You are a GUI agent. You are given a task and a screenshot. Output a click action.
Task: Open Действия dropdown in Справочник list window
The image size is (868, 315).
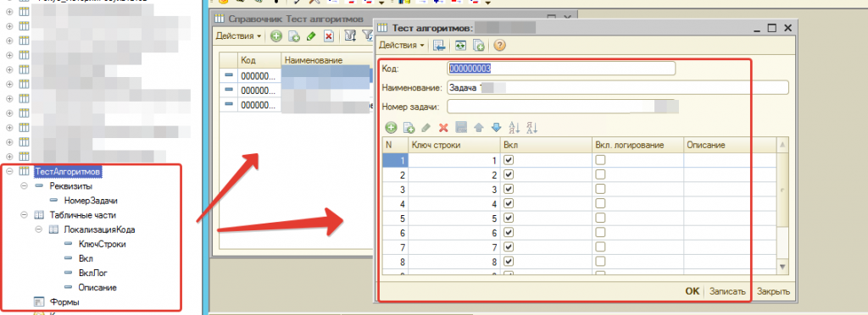point(238,36)
